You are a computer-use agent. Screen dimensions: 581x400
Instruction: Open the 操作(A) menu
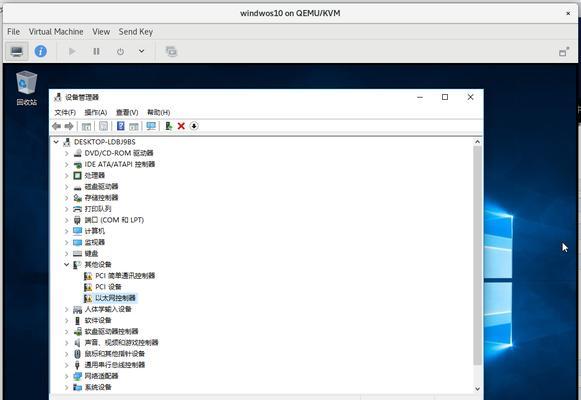click(x=96, y=112)
